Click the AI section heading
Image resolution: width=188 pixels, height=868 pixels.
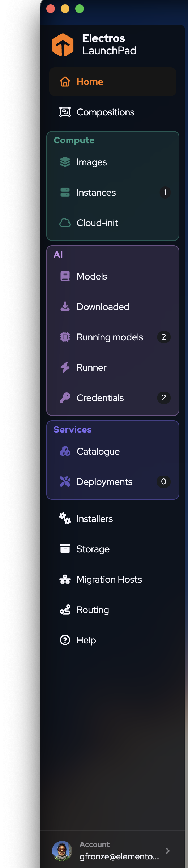(x=58, y=255)
